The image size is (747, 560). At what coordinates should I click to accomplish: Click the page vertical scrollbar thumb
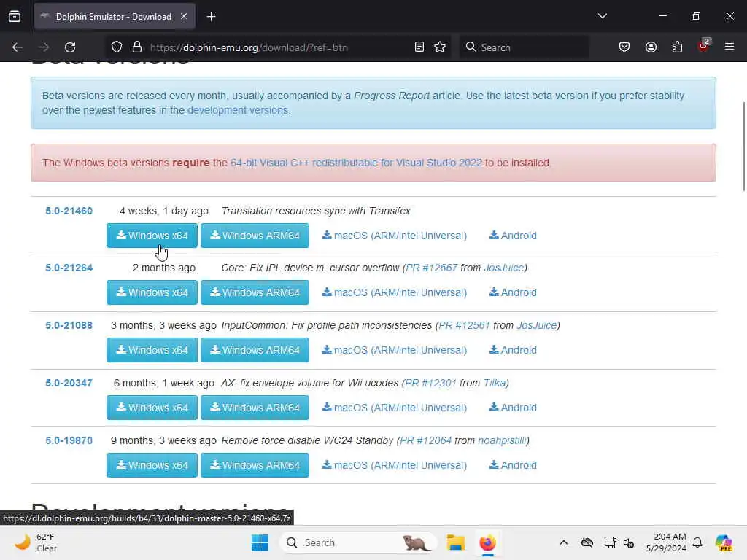[743, 146]
